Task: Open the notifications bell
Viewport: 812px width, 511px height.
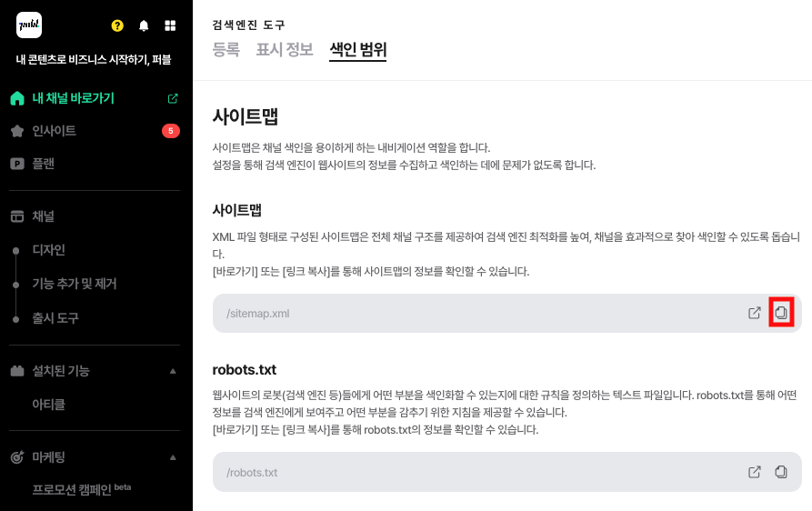Action: click(144, 26)
